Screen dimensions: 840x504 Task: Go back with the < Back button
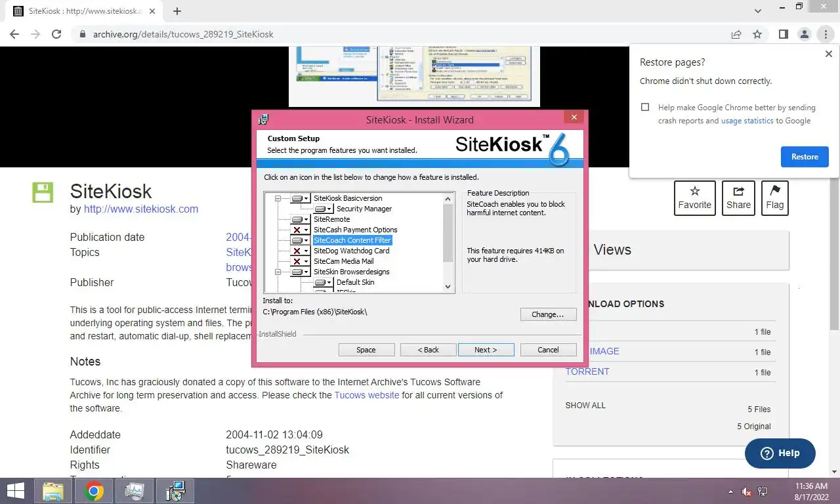(x=429, y=350)
